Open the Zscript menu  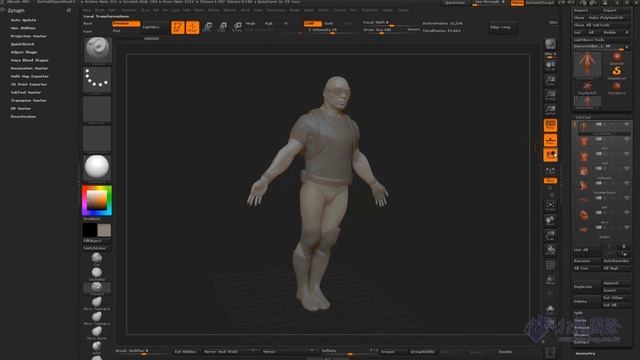pos(403,10)
